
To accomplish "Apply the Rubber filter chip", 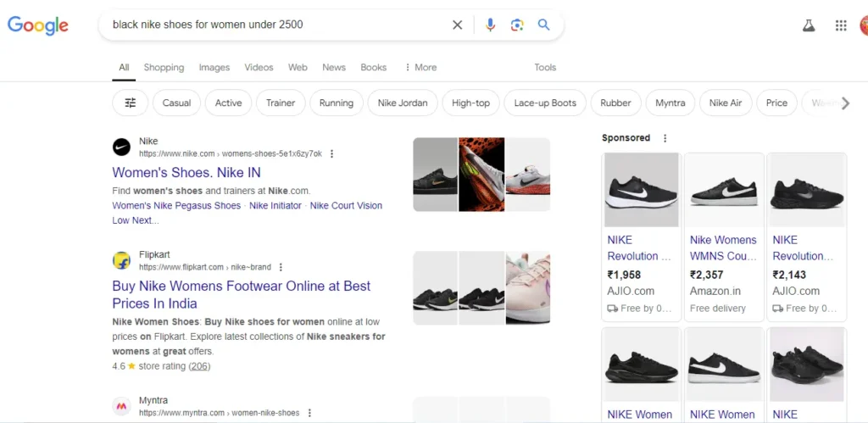I will (x=615, y=103).
